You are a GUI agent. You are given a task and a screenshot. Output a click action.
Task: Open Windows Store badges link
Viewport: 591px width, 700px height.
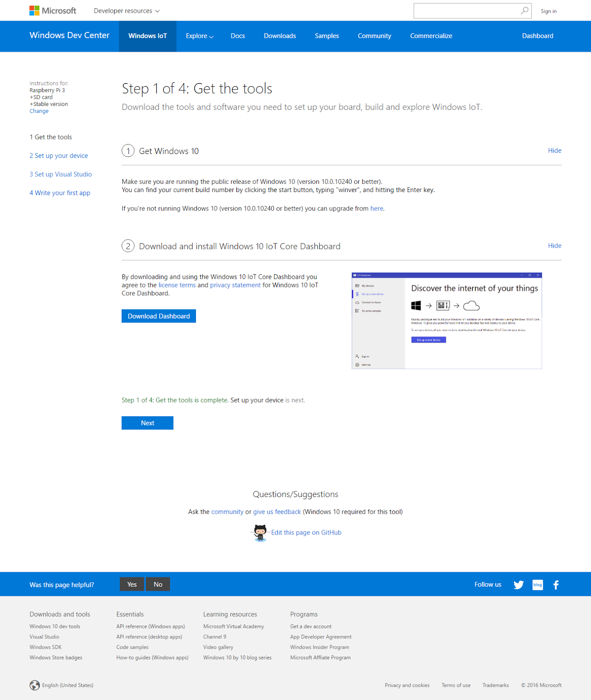point(56,658)
